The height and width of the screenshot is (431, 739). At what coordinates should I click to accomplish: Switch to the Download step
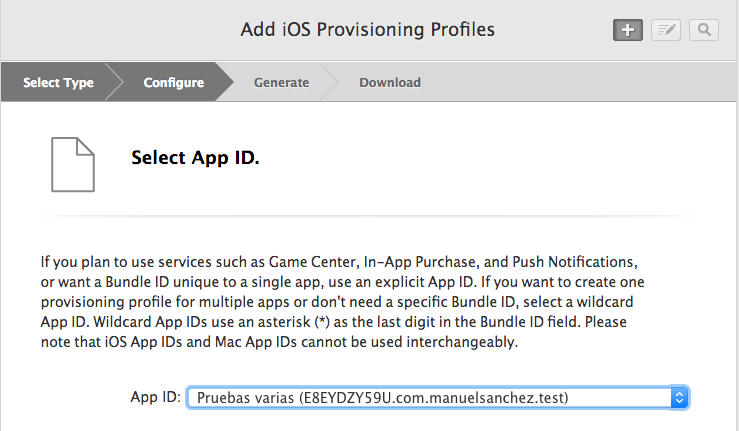pyautogui.click(x=390, y=83)
